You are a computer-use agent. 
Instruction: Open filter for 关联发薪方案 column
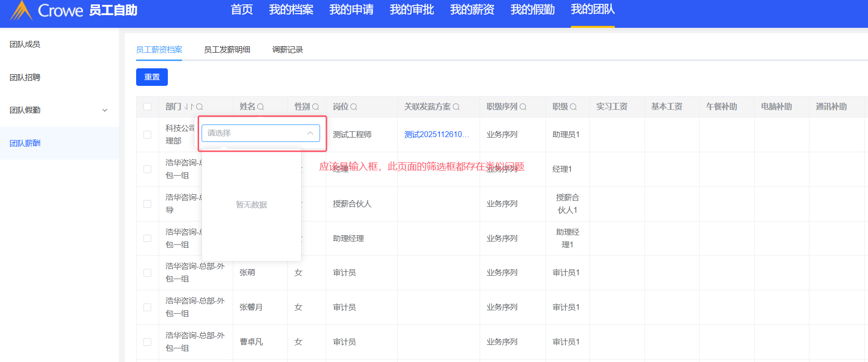456,107
